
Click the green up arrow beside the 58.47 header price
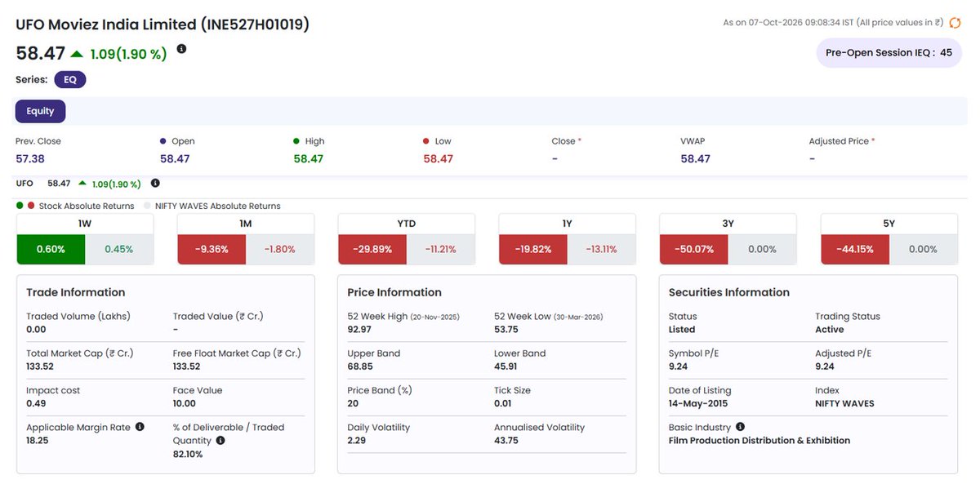pyautogui.click(x=77, y=54)
